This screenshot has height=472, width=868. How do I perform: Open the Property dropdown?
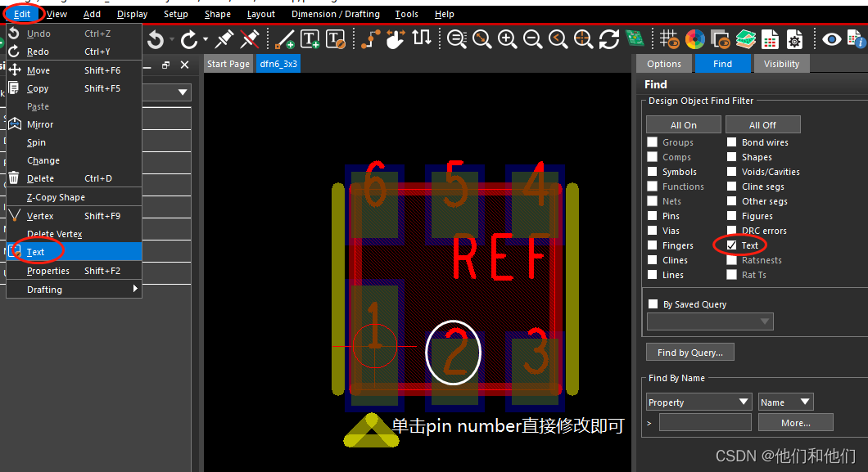click(699, 402)
